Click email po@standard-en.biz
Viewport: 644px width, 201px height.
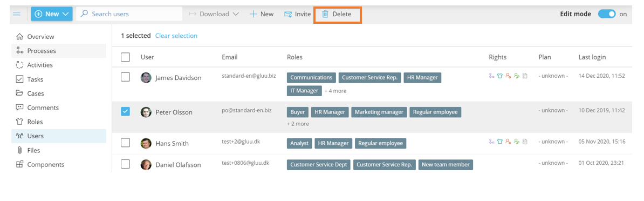pos(247,110)
